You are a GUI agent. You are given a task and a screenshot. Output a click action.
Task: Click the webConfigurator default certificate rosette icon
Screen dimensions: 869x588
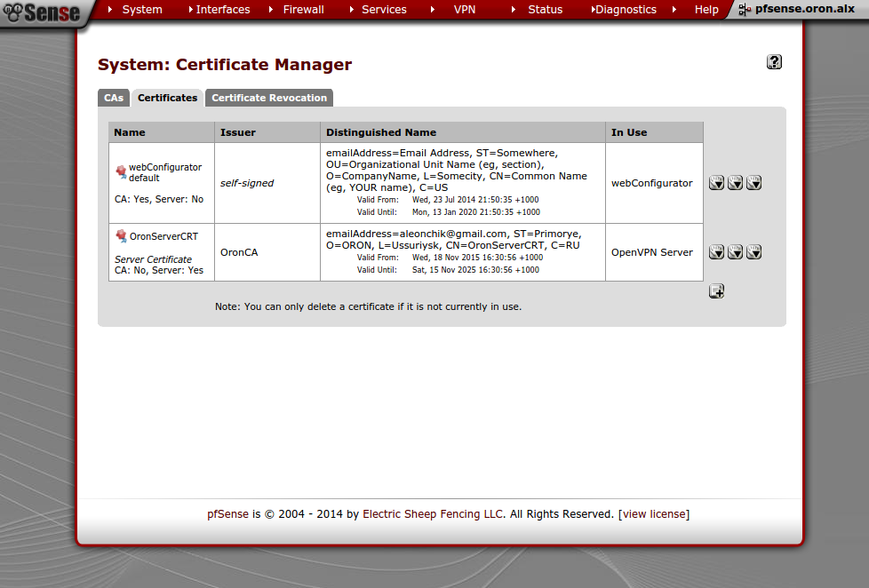coord(121,171)
